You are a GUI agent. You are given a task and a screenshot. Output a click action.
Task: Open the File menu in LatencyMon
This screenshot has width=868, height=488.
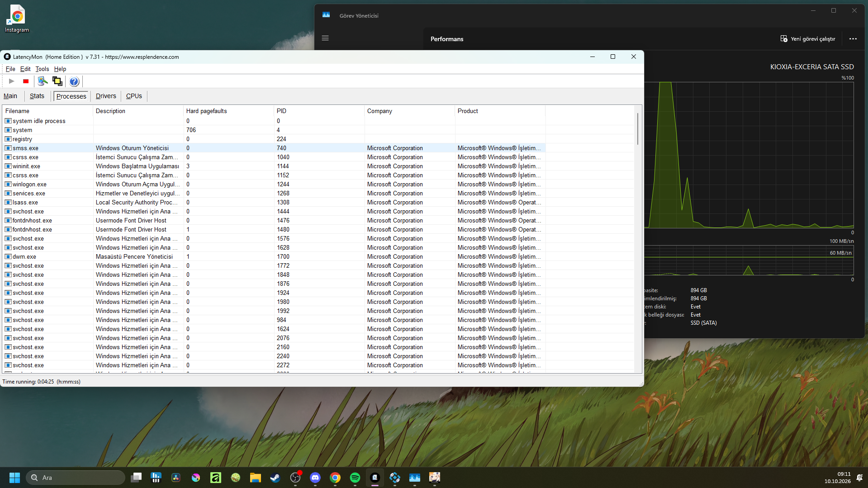pyautogui.click(x=10, y=69)
